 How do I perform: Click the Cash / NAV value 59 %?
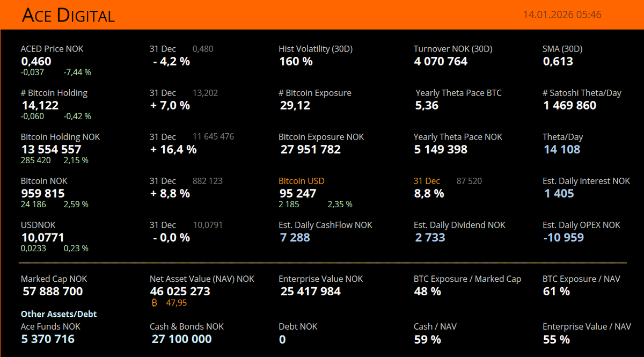(428, 340)
